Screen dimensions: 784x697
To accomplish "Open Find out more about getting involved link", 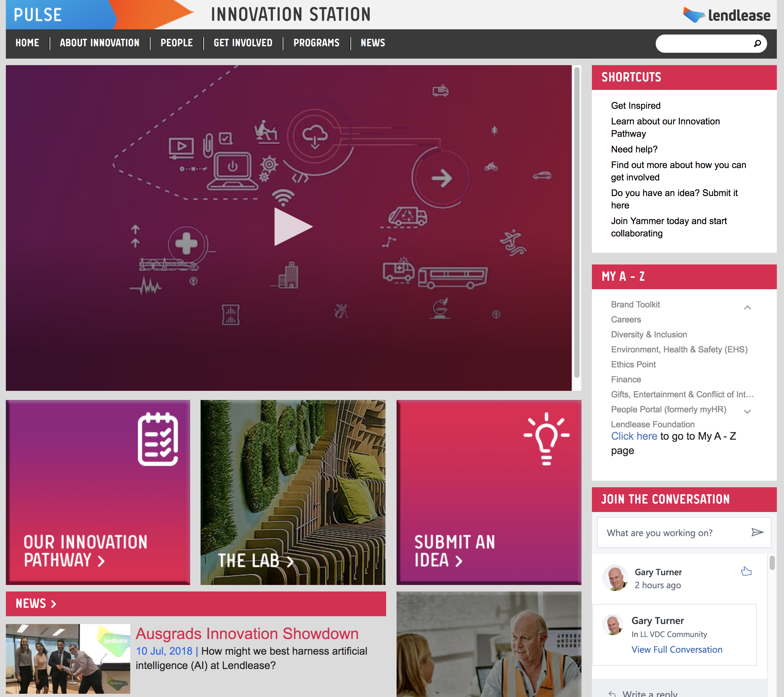I will point(678,171).
